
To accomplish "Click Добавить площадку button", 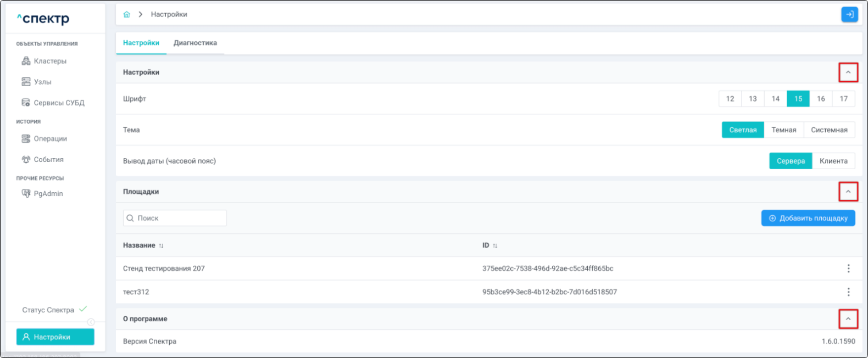I will click(x=808, y=218).
